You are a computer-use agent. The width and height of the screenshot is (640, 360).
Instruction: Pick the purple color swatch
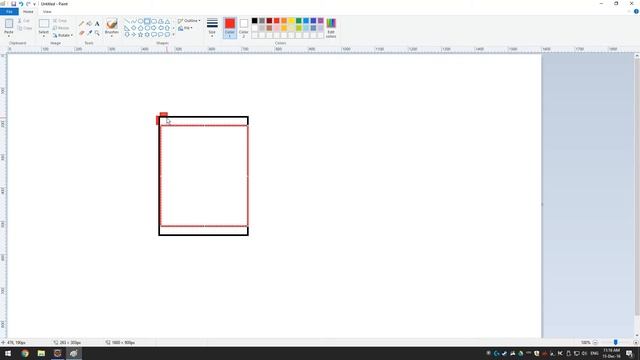point(321,21)
